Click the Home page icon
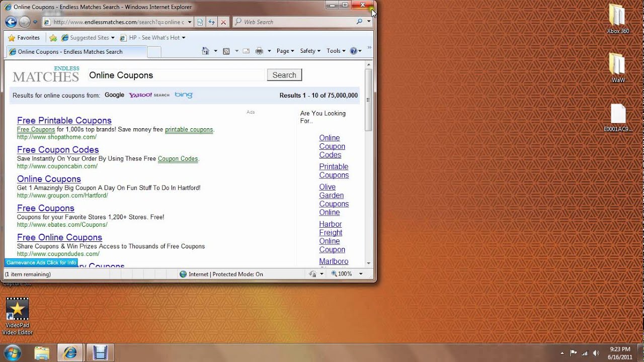The width and height of the screenshot is (644, 362). tap(205, 51)
